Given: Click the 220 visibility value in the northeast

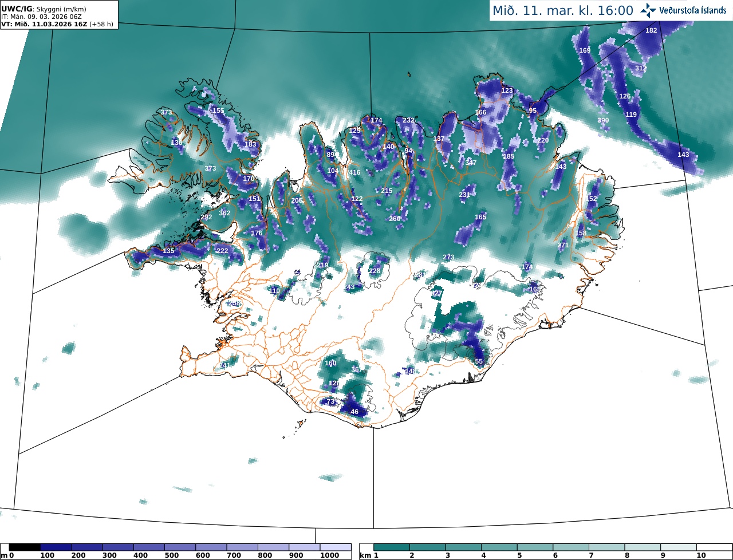Looking at the screenshot, I should pyautogui.click(x=543, y=140).
